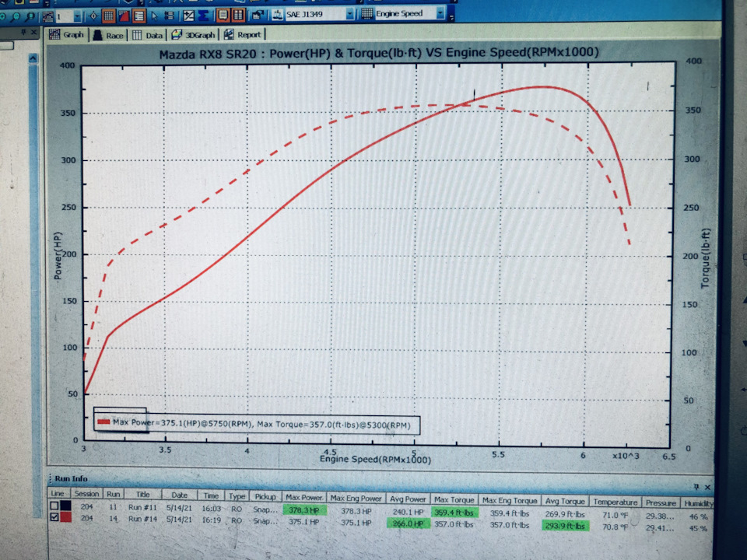
Task: Click the '269.9 ft·lbs' Avg Torque cell
Action: coord(565,514)
